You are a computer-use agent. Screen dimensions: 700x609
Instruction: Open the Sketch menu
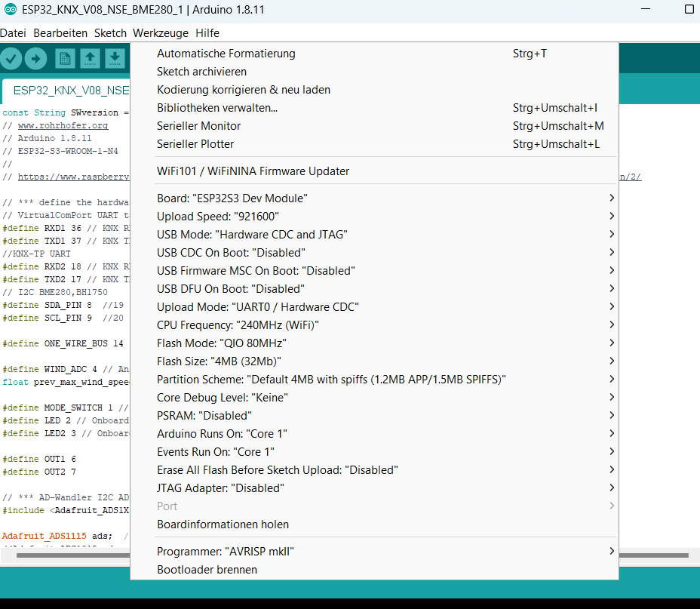[110, 33]
